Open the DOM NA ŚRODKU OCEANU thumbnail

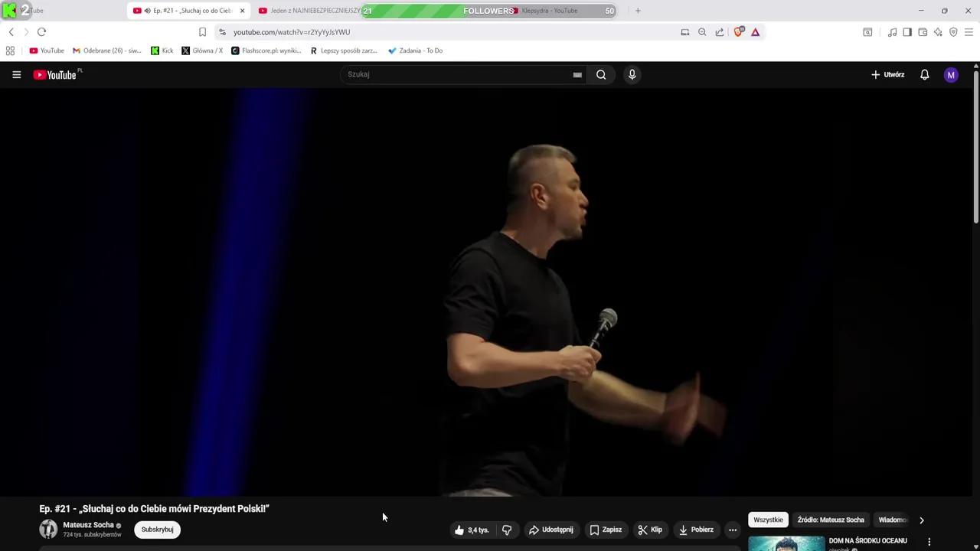pyautogui.click(x=786, y=543)
